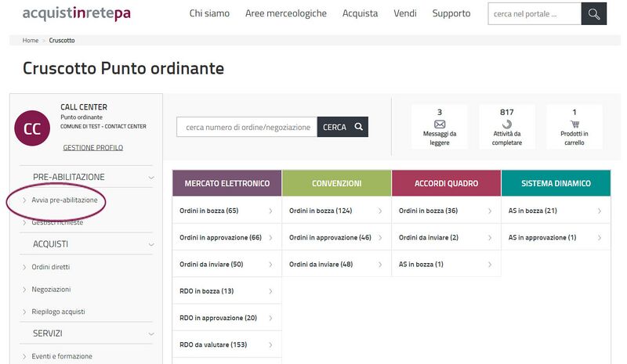Click the order number search field
The image size is (627, 364).
[247, 127]
